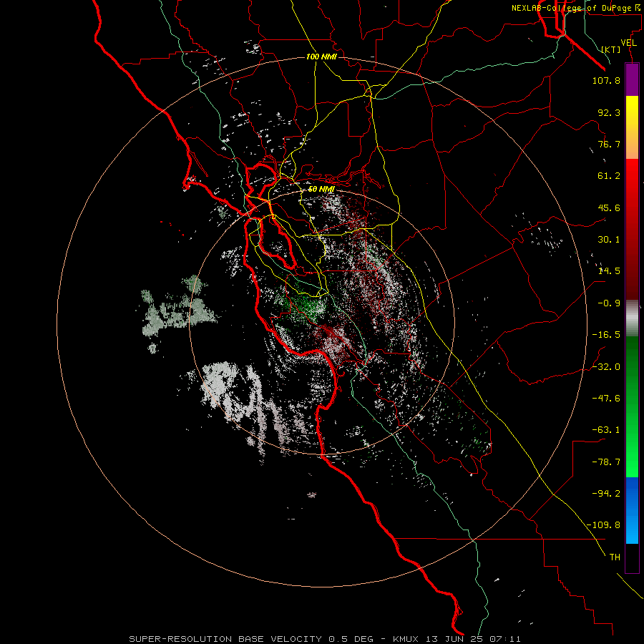The image size is (644, 644).
Task: Click the 30.1 velocity scale value
Action: 609,240
